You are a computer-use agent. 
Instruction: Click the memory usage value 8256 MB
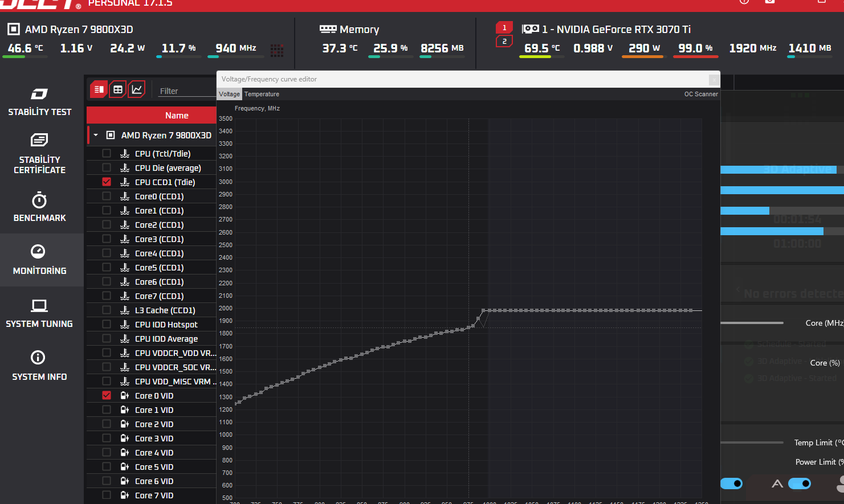(442, 48)
